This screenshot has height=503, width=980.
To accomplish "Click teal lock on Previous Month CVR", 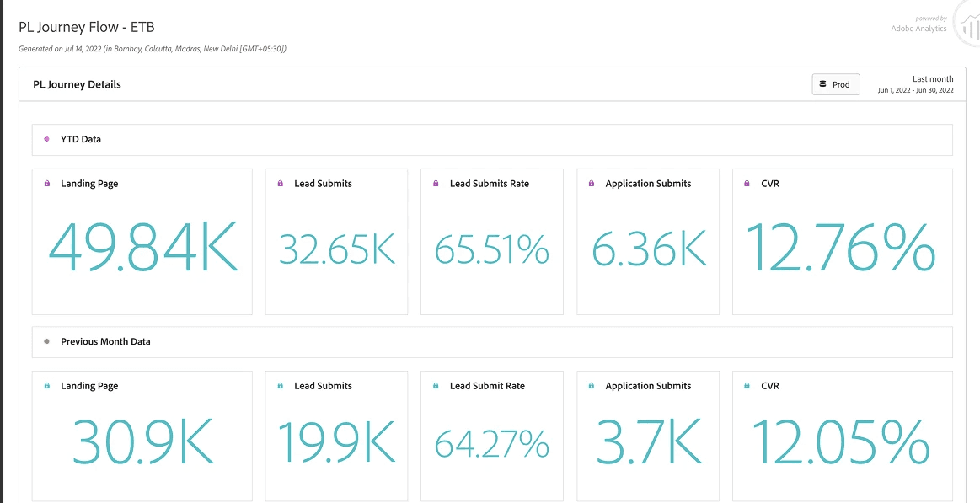I will (x=747, y=386).
